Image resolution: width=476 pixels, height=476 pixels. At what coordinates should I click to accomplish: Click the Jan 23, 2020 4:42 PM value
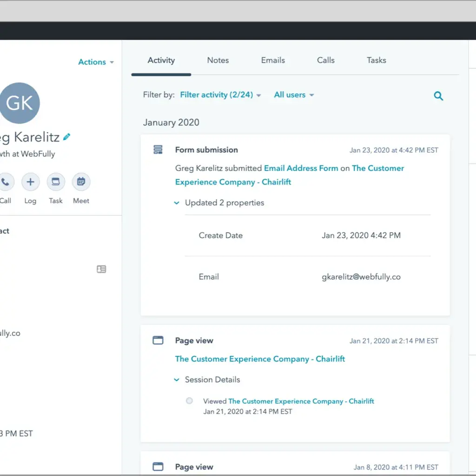tap(361, 235)
